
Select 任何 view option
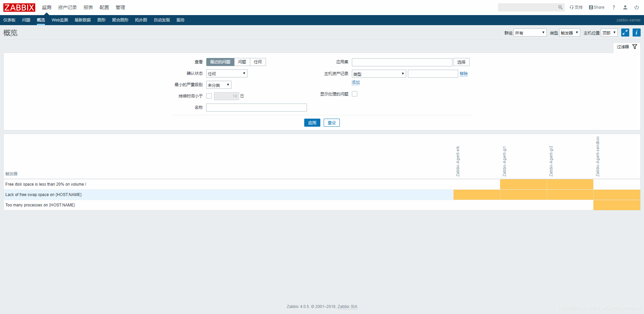pos(258,62)
